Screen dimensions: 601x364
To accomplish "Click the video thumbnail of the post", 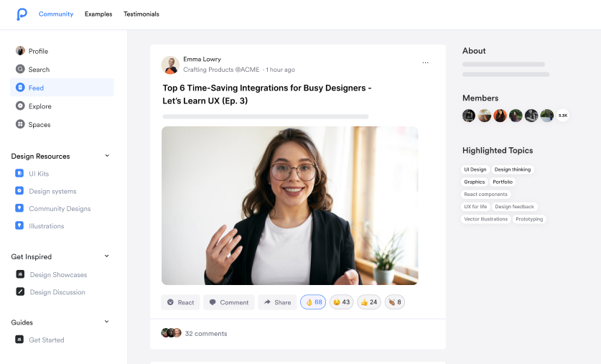I will pyautogui.click(x=289, y=205).
